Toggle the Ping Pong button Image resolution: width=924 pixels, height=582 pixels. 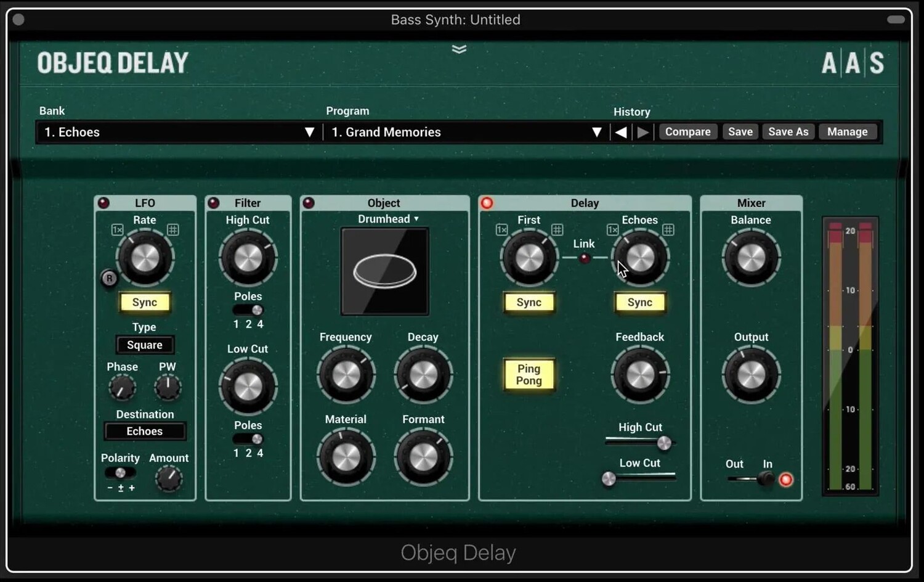(x=529, y=374)
